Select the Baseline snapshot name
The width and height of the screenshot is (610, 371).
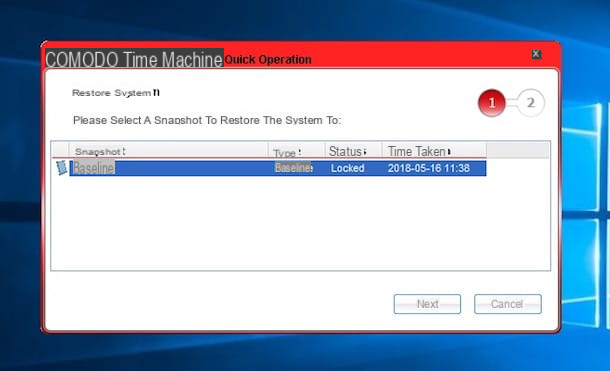[94, 168]
